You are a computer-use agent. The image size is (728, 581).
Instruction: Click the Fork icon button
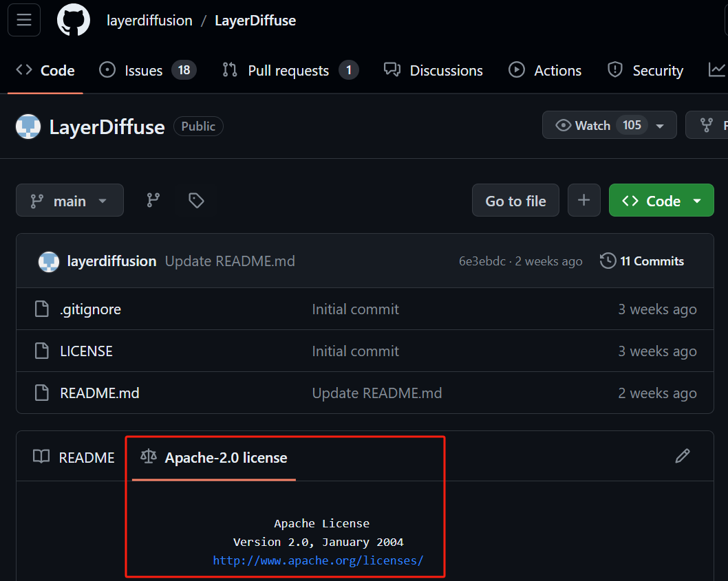(x=707, y=125)
